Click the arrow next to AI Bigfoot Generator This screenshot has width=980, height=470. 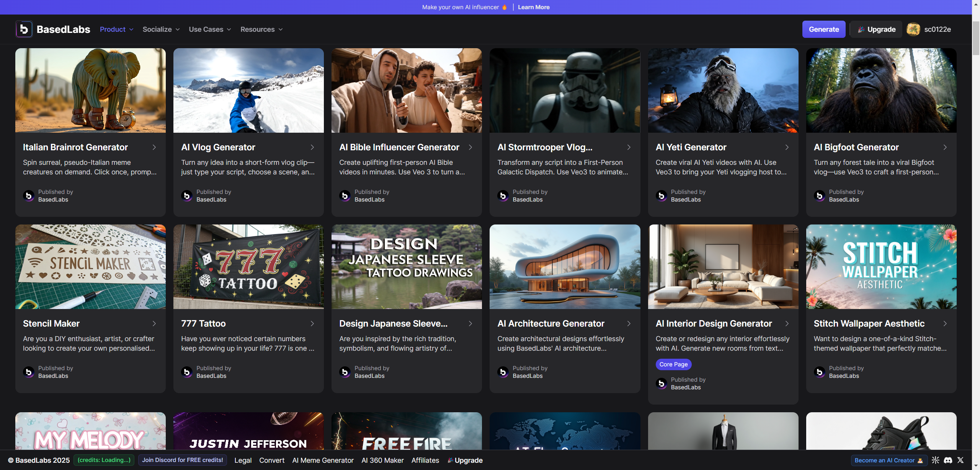[945, 147]
